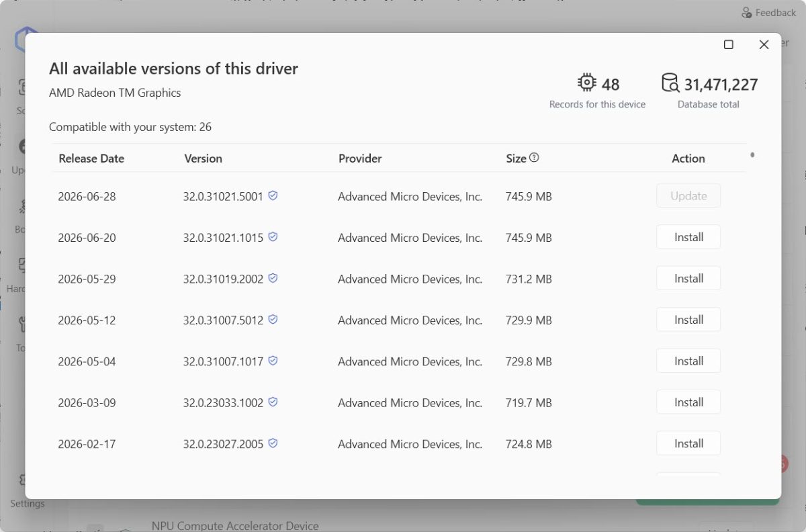Viewport: 806px width, 532px height.
Task: Click the 'Database total' label
Action: coord(709,104)
